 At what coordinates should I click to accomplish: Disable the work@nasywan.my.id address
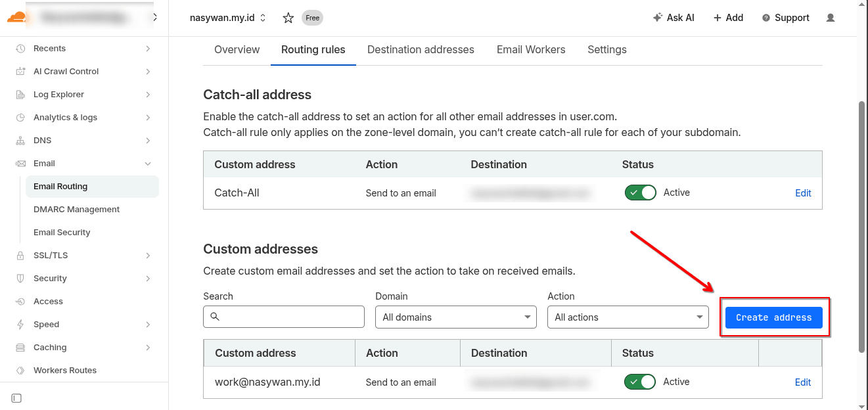[x=639, y=382]
